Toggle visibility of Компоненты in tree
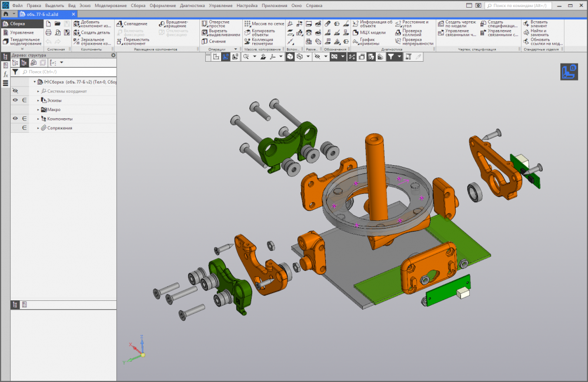The image size is (588, 382). tap(15, 119)
